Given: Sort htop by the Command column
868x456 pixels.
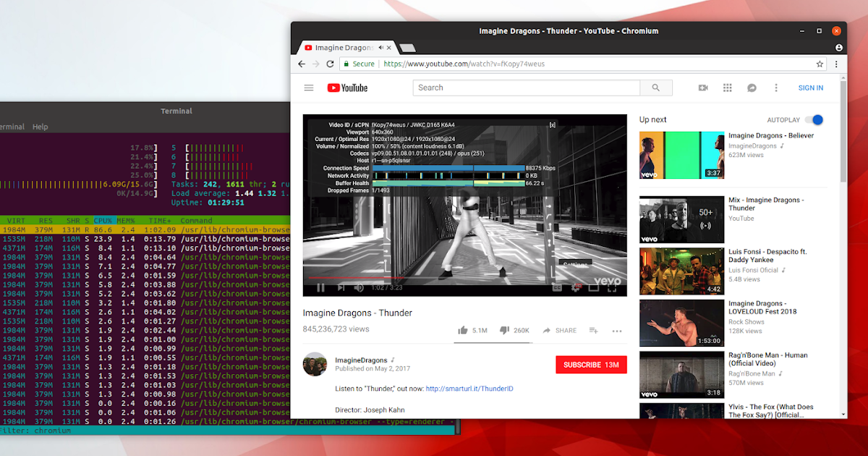Looking at the screenshot, I should point(196,220).
